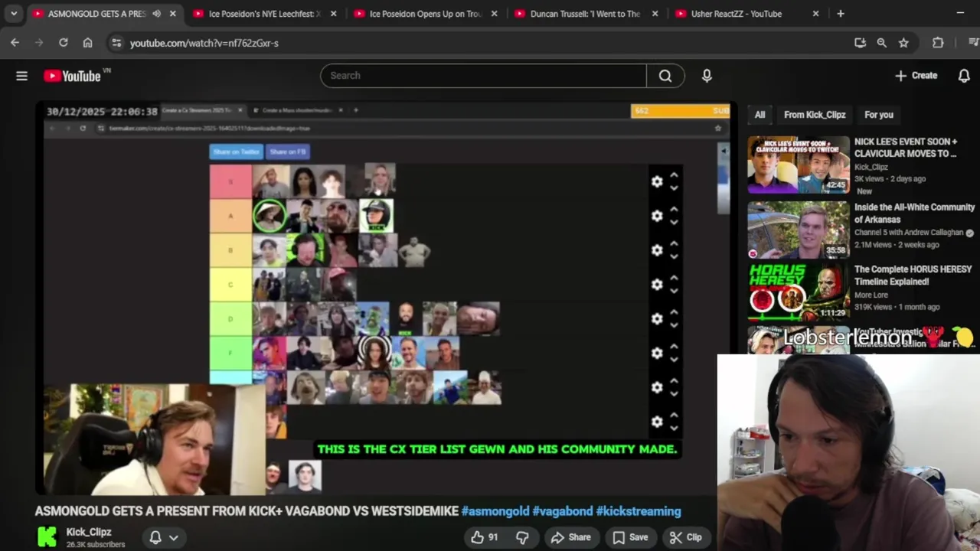Submit search with the magnifier button
The image size is (980, 551).
[x=665, y=75]
